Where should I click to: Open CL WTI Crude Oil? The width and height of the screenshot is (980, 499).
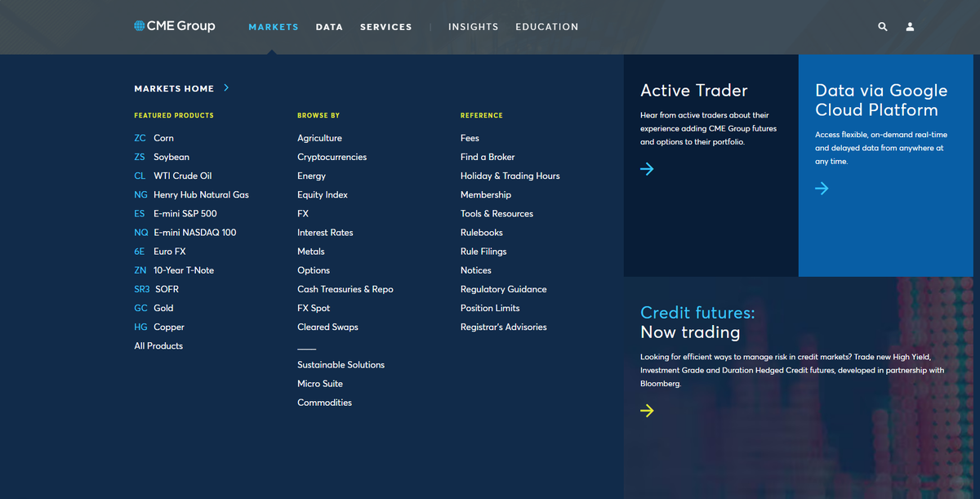173,176
